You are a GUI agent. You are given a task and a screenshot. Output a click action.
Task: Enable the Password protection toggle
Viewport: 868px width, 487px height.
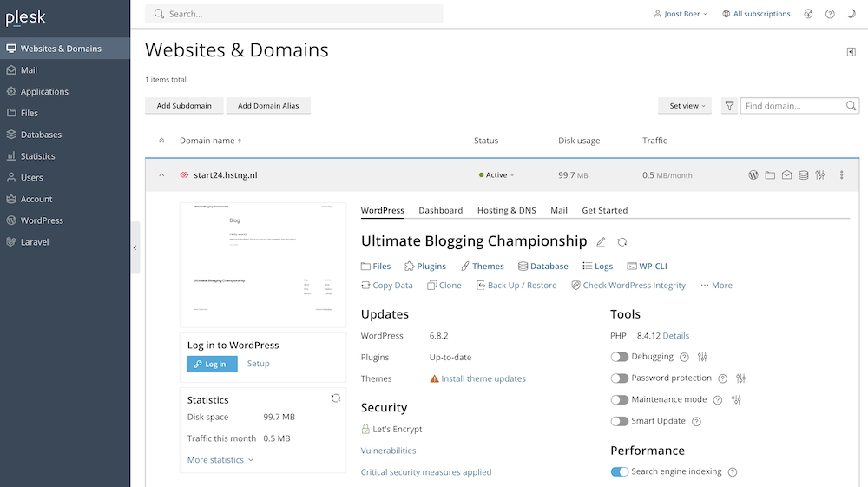(x=620, y=378)
